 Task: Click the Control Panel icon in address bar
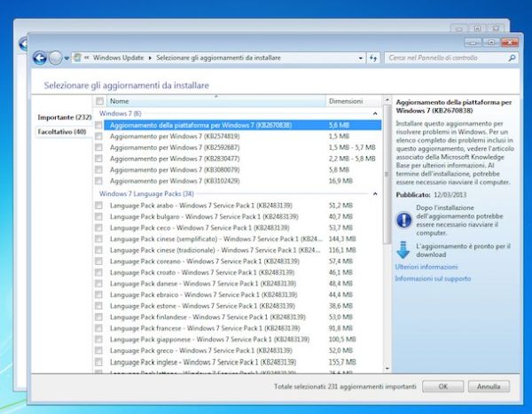pos(77,58)
